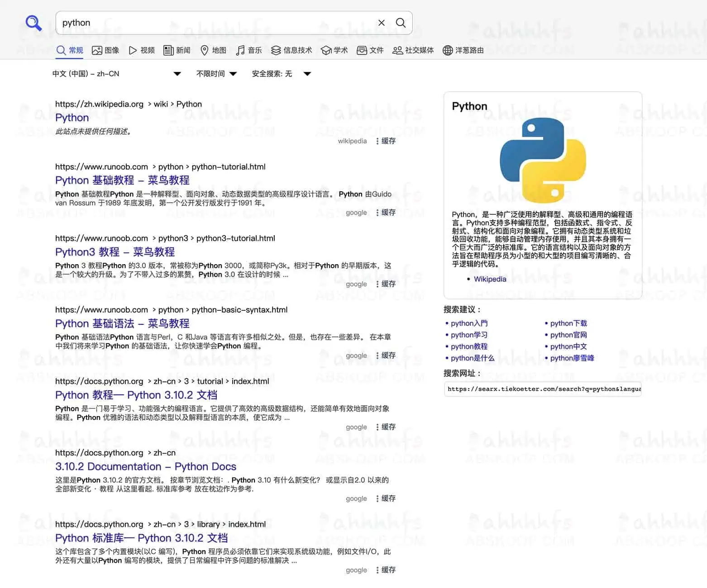The height and width of the screenshot is (588, 707).
Task: Open the 音乐 music category icon
Action: coord(240,50)
